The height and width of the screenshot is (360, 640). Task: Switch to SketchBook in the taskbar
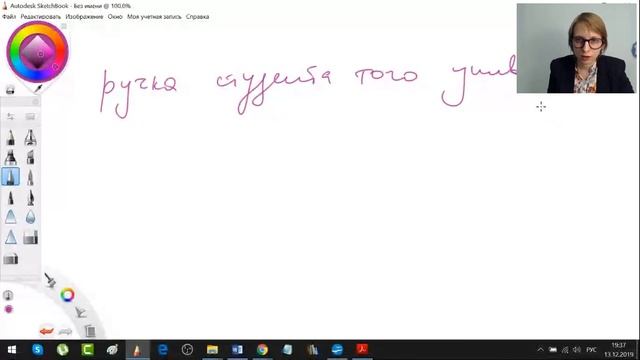click(x=137, y=350)
